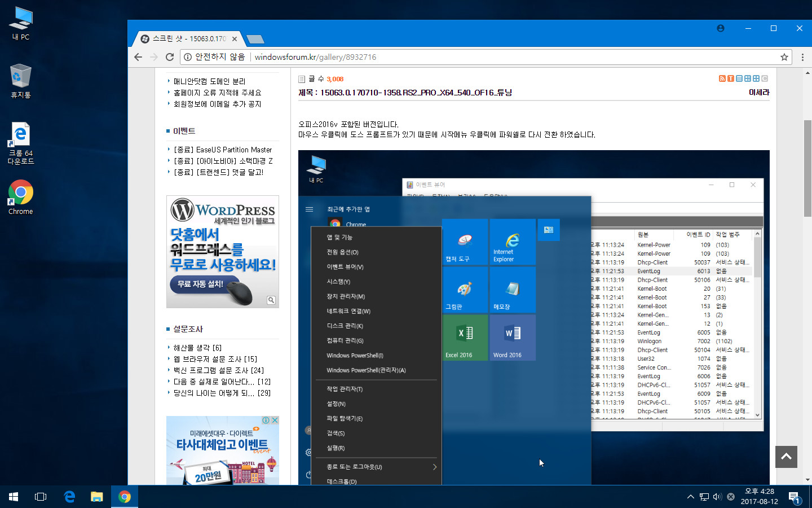The image size is (812, 508).
Task: Close the 미래에셋대우 ad with X
Action: pyautogui.click(x=275, y=421)
